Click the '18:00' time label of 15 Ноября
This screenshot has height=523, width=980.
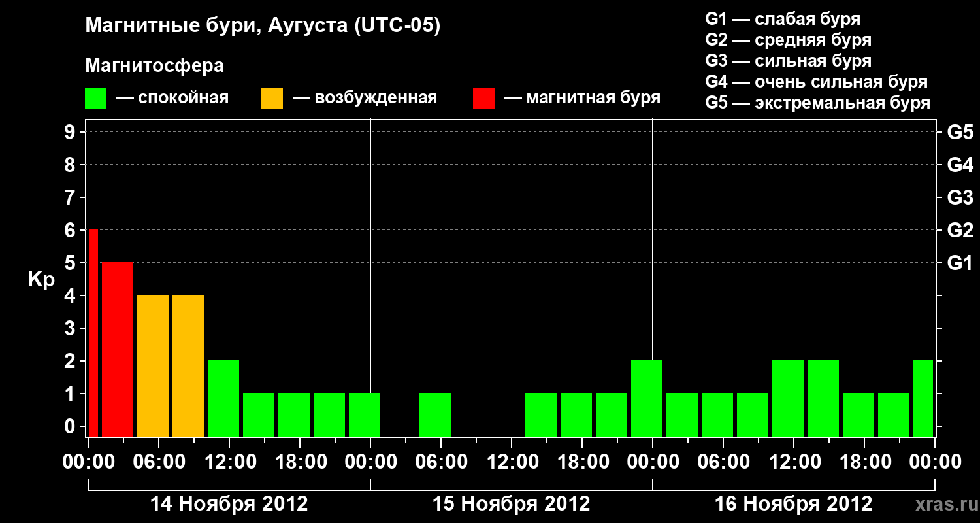pyautogui.click(x=582, y=462)
